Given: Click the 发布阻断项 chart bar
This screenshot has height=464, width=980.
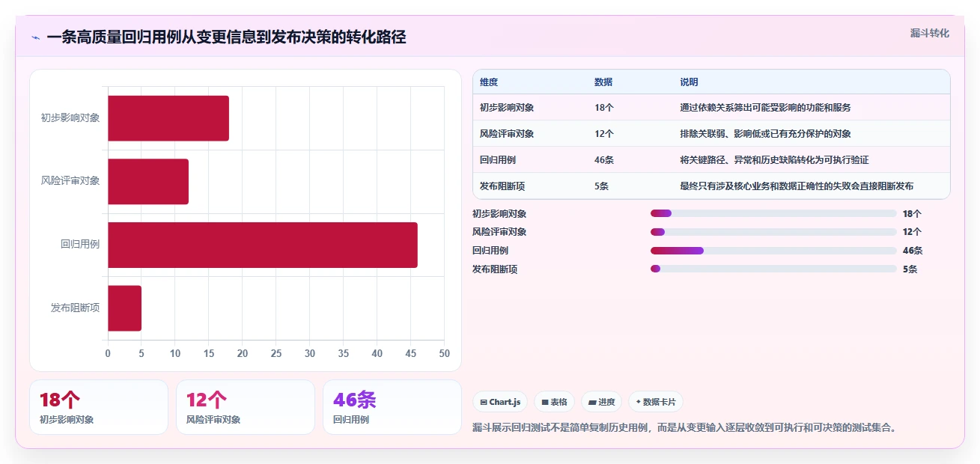Looking at the screenshot, I should click(x=124, y=308).
